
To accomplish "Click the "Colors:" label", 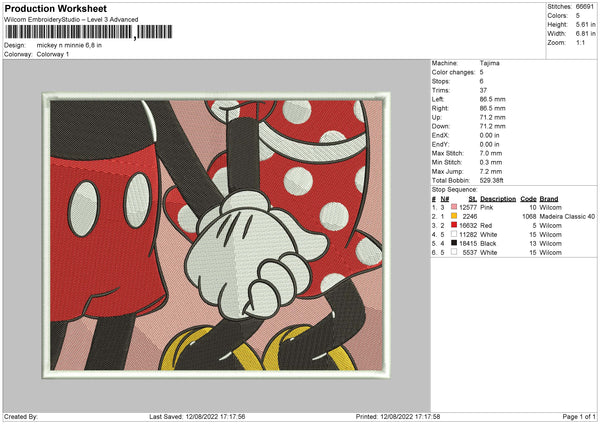I will tap(558, 16).
